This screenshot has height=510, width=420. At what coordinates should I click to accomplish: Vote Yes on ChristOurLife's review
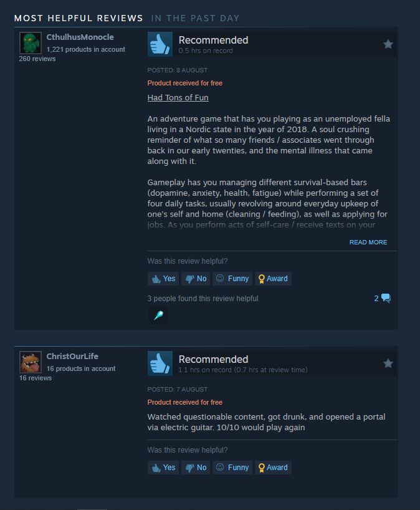(163, 468)
